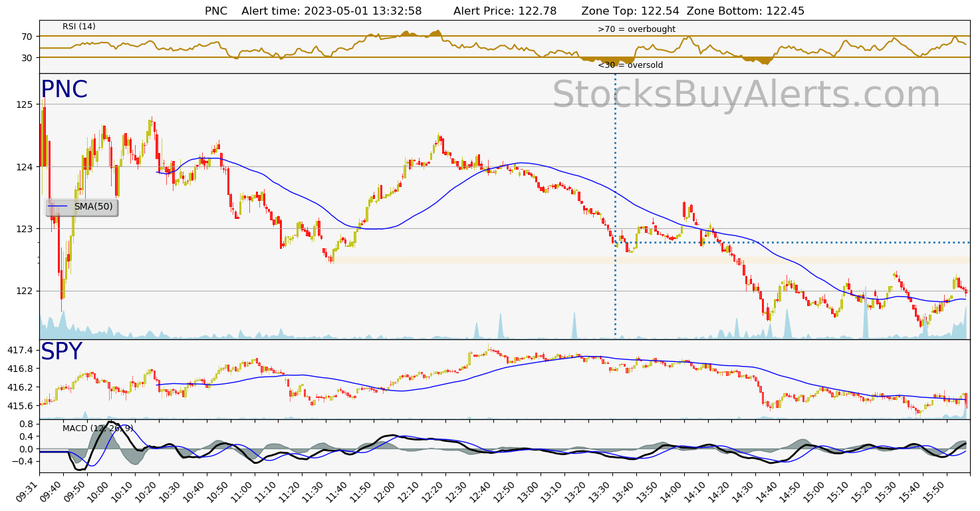Click the 417.4 SPY axis label

click(x=21, y=350)
